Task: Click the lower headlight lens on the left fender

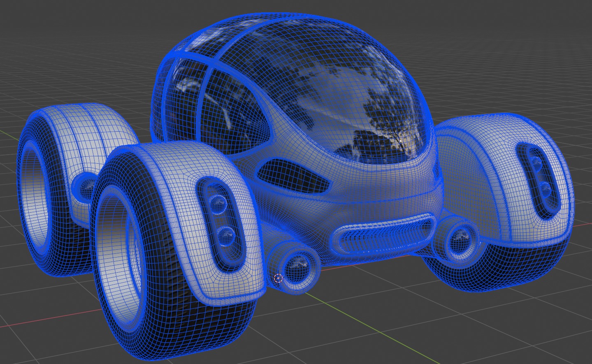Action: click(227, 236)
